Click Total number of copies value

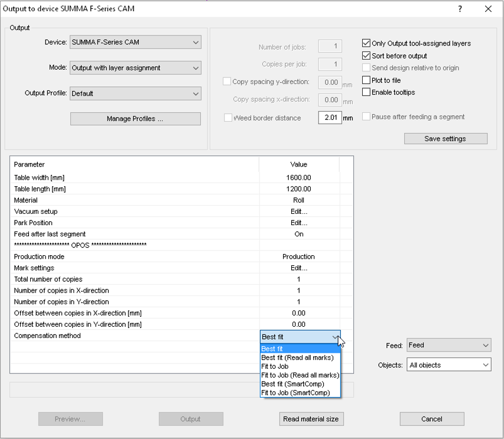coord(298,279)
